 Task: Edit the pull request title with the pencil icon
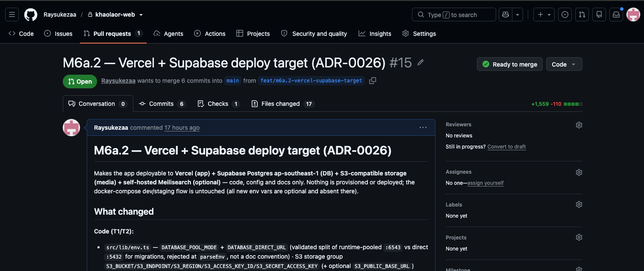(x=421, y=63)
